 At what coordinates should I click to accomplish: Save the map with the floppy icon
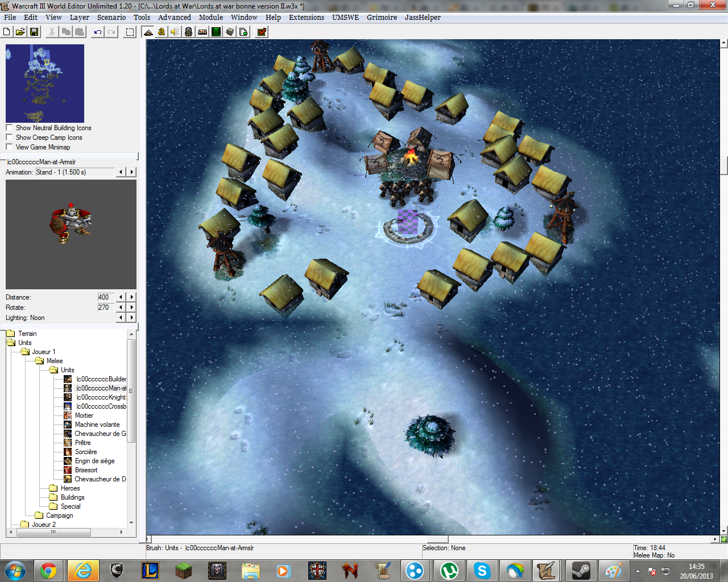[x=34, y=32]
